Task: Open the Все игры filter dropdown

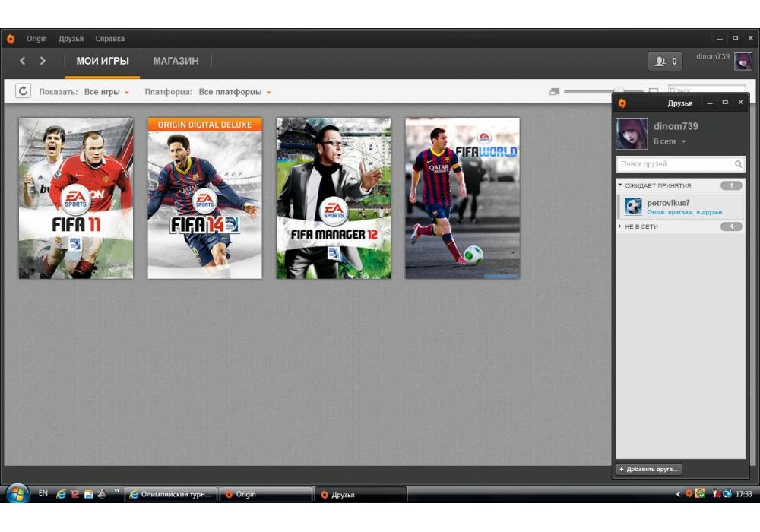Action: click(x=106, y=92)
